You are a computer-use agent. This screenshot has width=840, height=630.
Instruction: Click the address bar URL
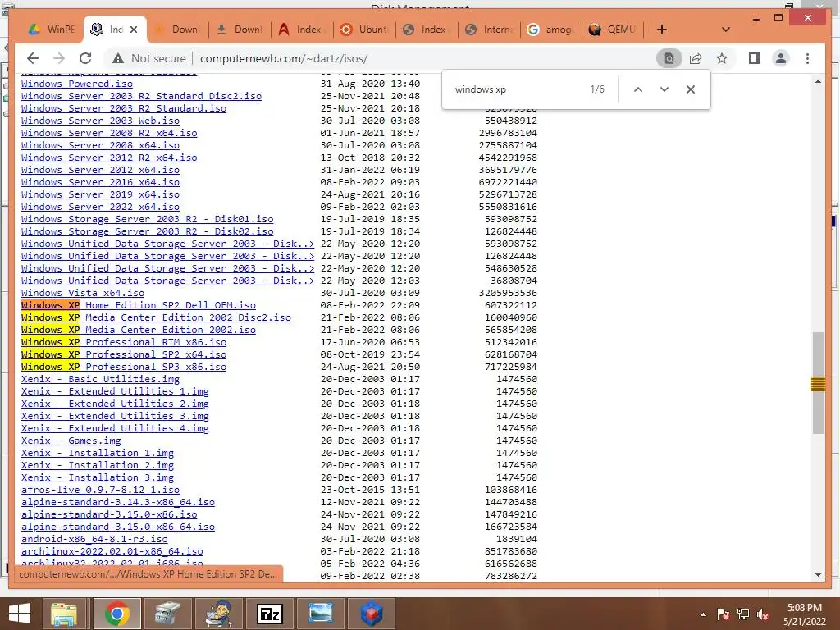[284, 58]
